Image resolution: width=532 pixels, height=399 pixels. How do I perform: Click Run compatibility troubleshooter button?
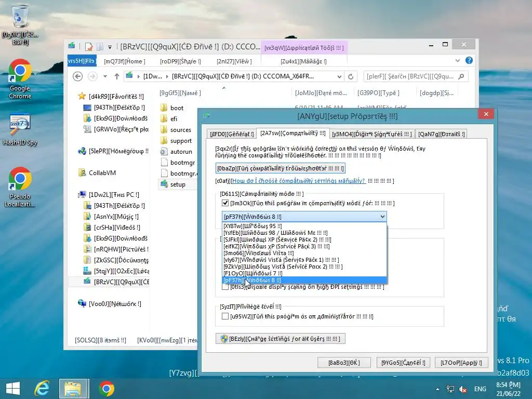coord(280,168)
